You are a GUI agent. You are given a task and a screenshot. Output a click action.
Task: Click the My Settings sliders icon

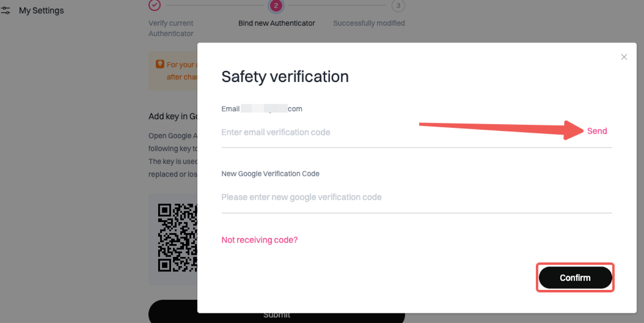click(6, 10)
